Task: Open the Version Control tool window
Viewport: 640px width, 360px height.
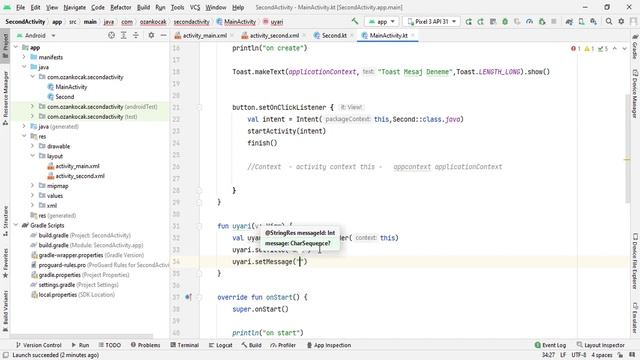Action: point(38,345)
